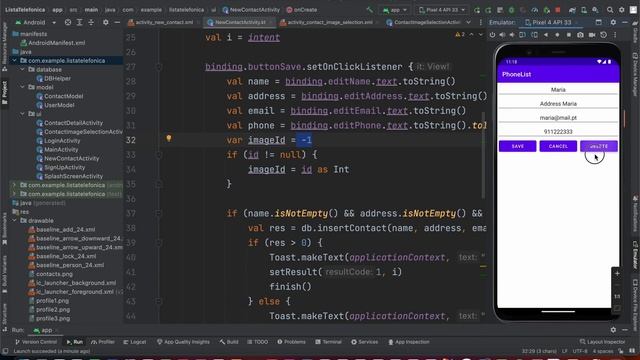640x360 pixels.
Task: Open the hidden editor tabs chevron
Action: coord(469,22)
